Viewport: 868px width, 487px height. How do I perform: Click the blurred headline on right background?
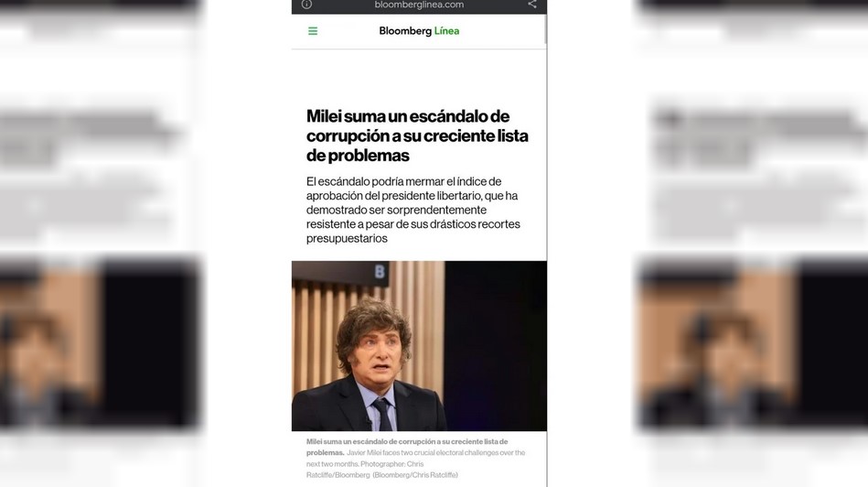click(761, 135)
